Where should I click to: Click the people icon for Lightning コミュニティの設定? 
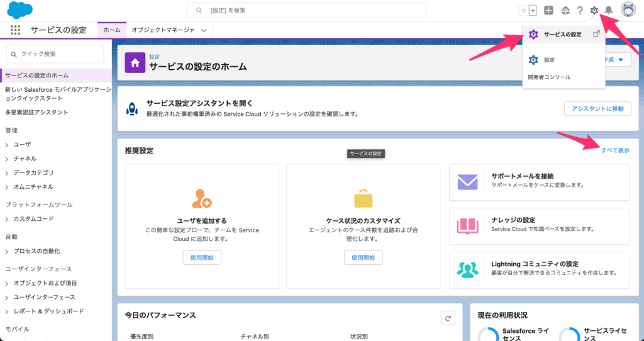coord(467,270)
